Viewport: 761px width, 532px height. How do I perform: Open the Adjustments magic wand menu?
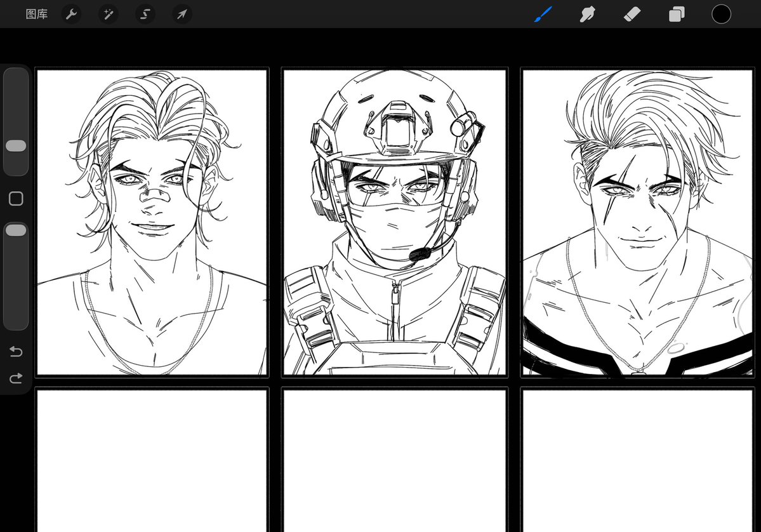pos(109,14)
